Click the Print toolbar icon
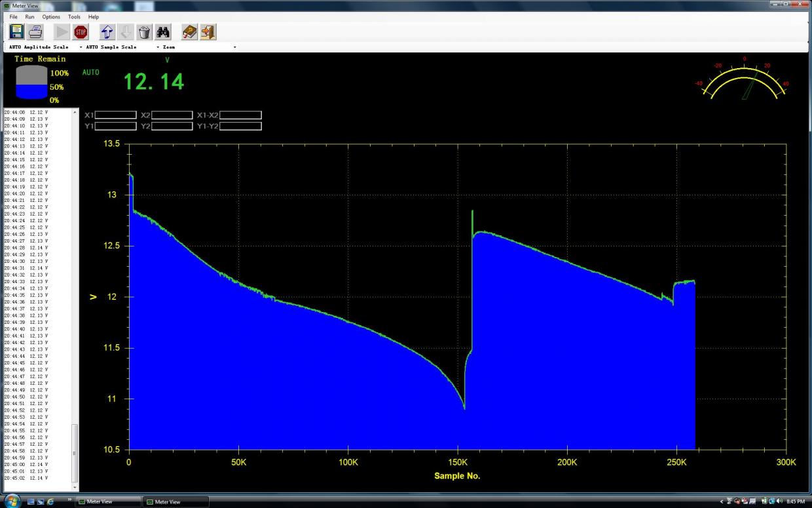 35,31
